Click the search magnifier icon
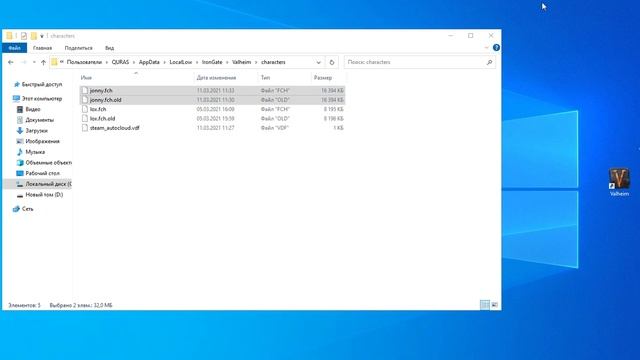This screenshot has width=640, height=360. click(x=489, y=62)
